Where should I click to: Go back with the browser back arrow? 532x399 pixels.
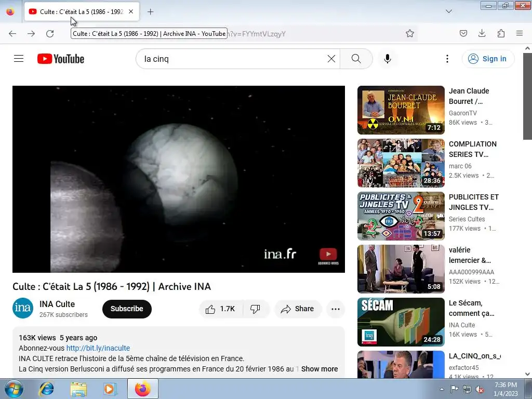coord(12,33)
